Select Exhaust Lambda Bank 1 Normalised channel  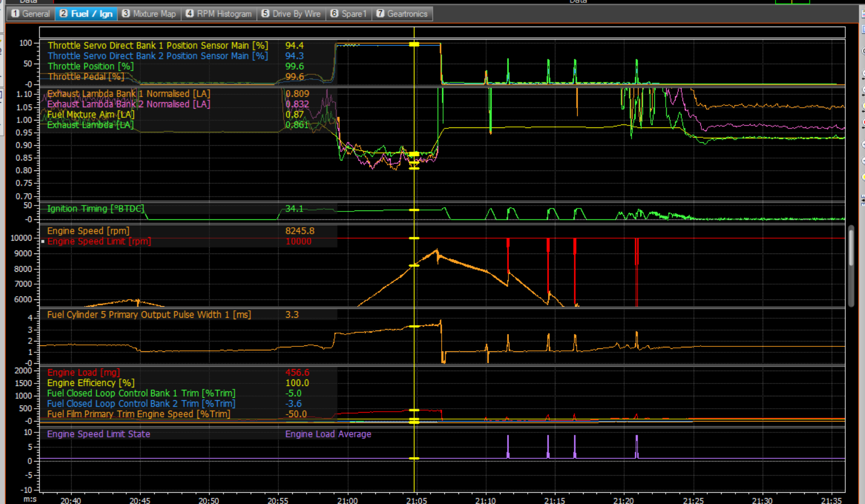pyautogui.click(x=128, y=94)
